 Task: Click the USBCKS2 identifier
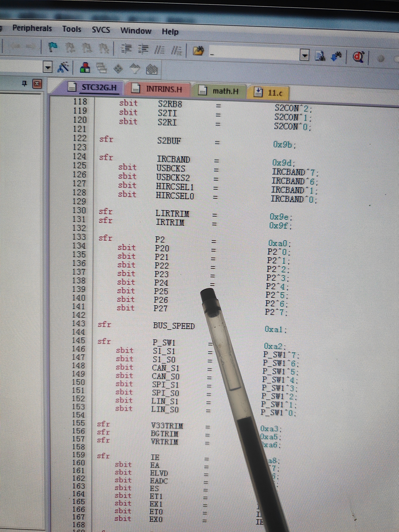coord(173,177)
